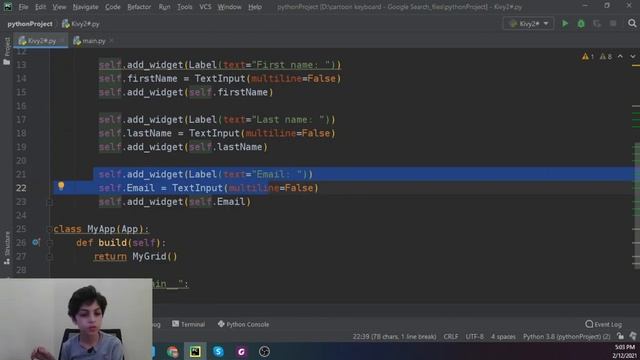
Task: Click the firstName TextInput code on line 14
Action: pyautogui.click(x=220, y=78)
